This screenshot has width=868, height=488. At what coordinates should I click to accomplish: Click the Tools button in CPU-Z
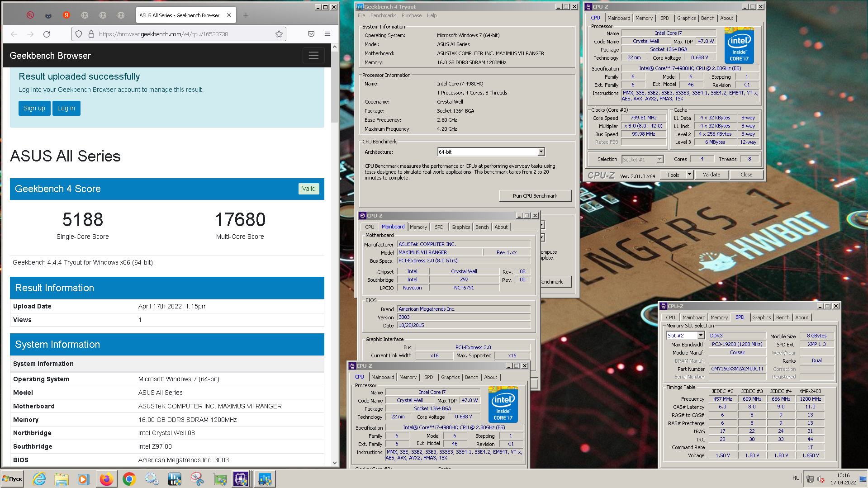pos(674,175)
